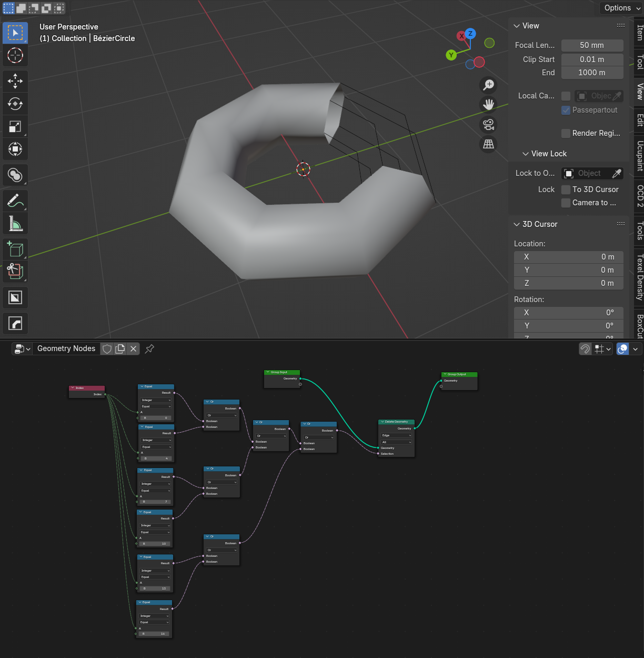The width and height of the screenshot is (644, 658).
Task: Enable Lock Camera to View checkbox
Action: click(x=566, y=203)
